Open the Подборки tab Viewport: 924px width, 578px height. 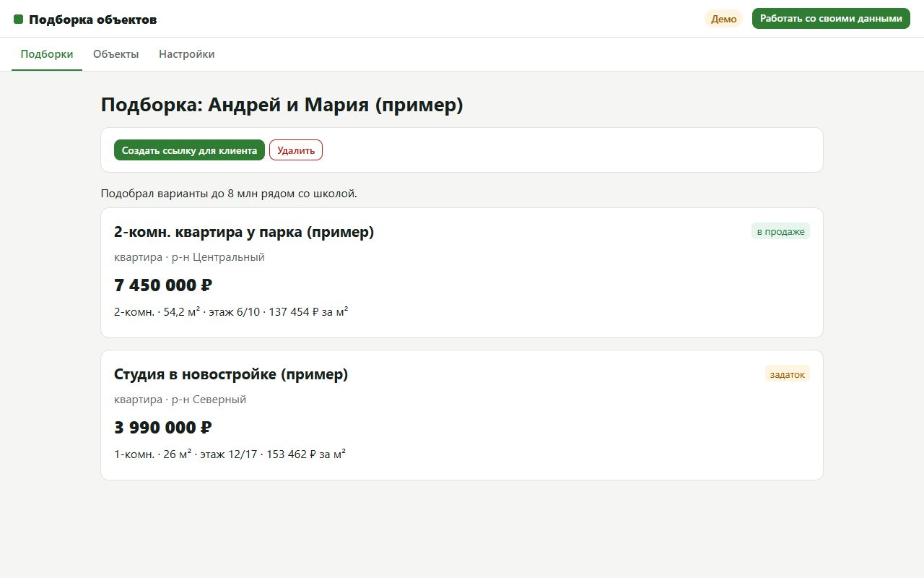click(47, 54)
